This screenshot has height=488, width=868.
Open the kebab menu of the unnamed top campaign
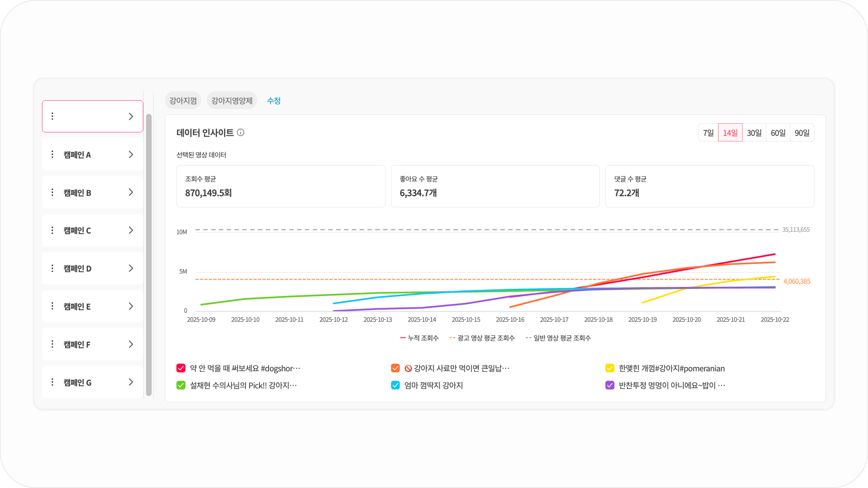[x=52, y=116]
